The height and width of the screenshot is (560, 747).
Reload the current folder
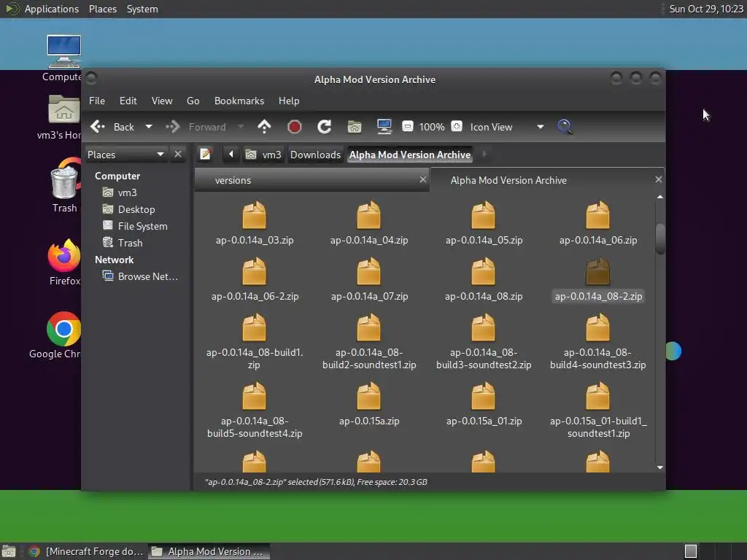325,127
